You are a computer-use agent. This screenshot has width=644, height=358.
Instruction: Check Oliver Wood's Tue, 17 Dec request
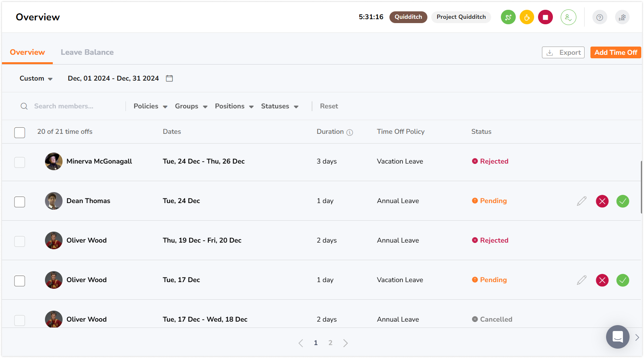tap(20, 281)
